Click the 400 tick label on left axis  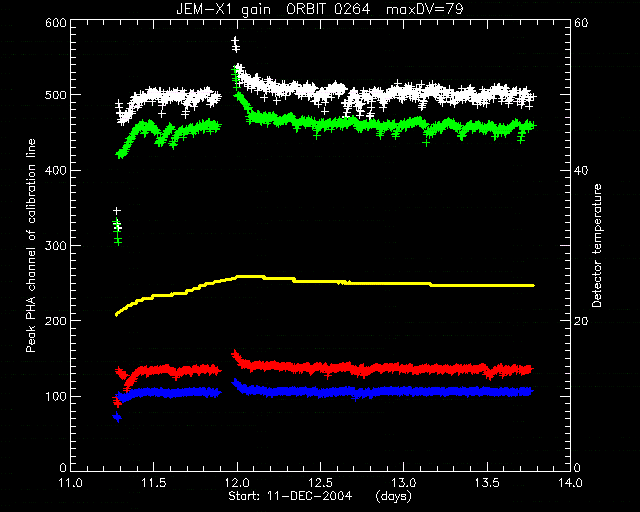56,170
